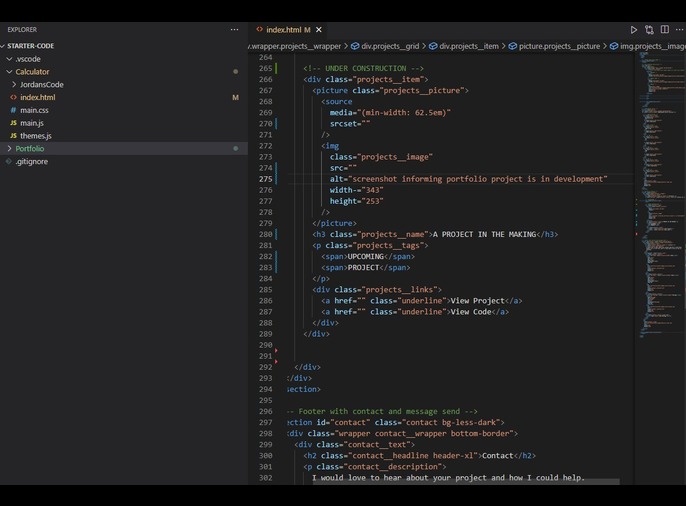Open changes compare icon in editor toolbar
Viewport: 686px width, 506px height.
[x=649, y=30]
